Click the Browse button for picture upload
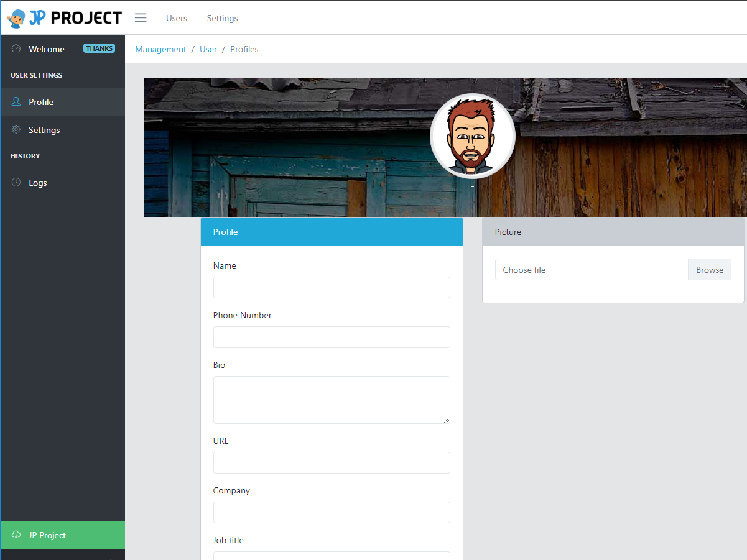This screenshot has width=747, height=560. (710, 269)
